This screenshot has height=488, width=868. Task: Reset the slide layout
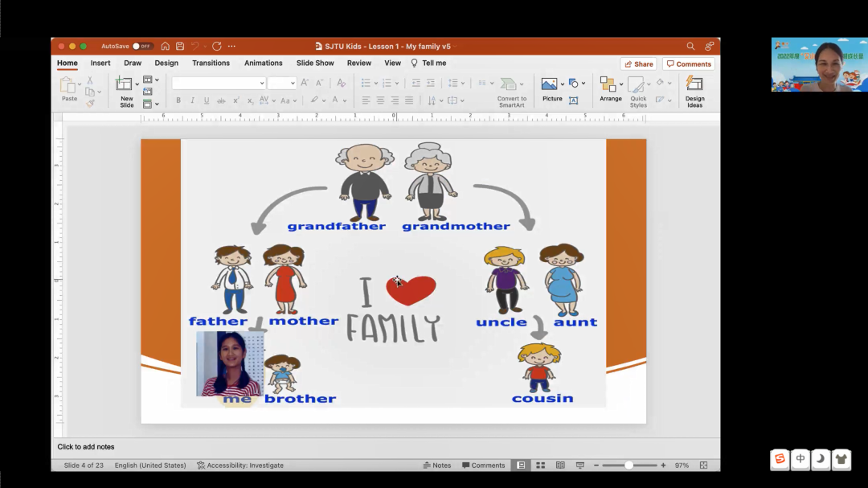[x=148, y=92]
